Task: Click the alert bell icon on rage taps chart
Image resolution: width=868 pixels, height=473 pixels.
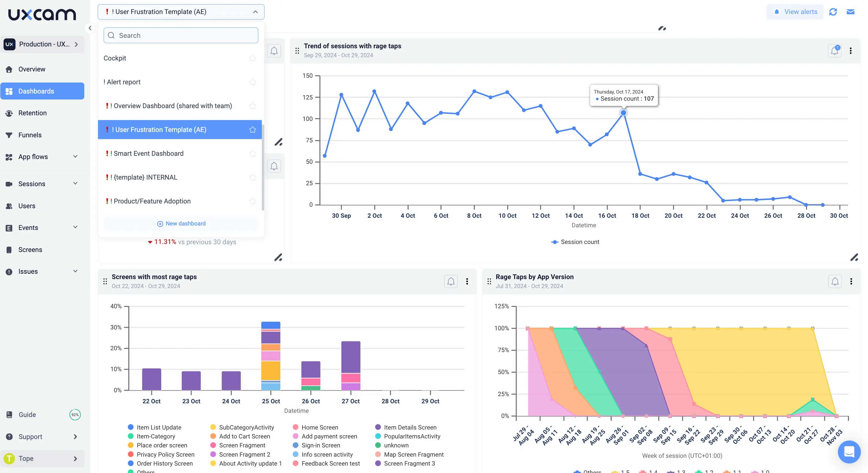Action: (834, 51)
